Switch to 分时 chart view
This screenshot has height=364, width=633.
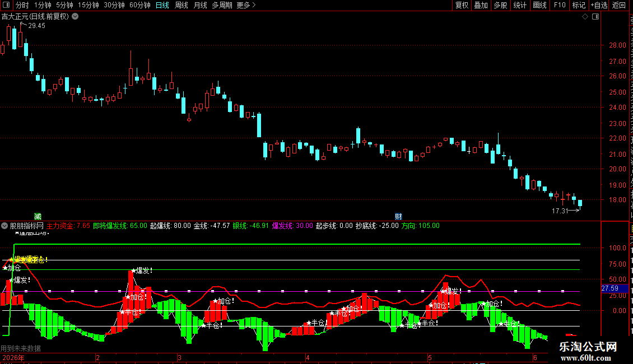tap(22, 5)
